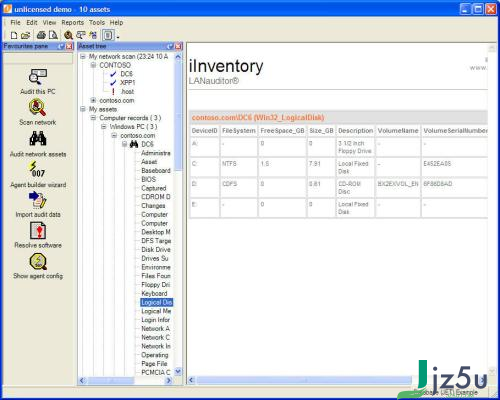Click report pane horizontal scroll left arrow
Viewport: 500px width, 400px height.
click(191, 380)
